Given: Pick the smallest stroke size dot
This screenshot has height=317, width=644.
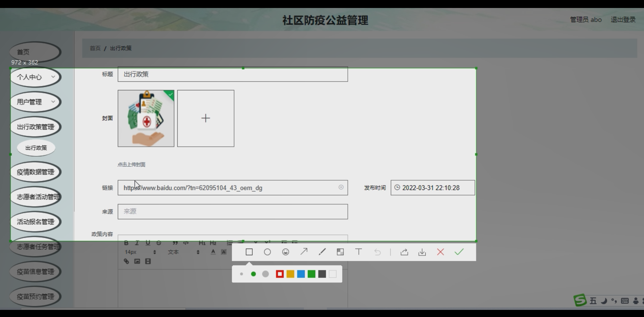Looking at the screenshot, I should click(241, 274).
